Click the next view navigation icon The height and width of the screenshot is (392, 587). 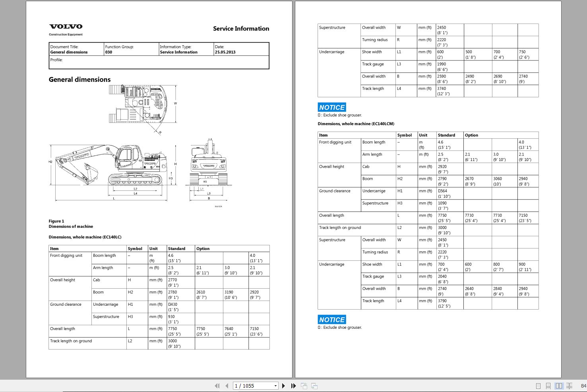click(x=314, y=386)
